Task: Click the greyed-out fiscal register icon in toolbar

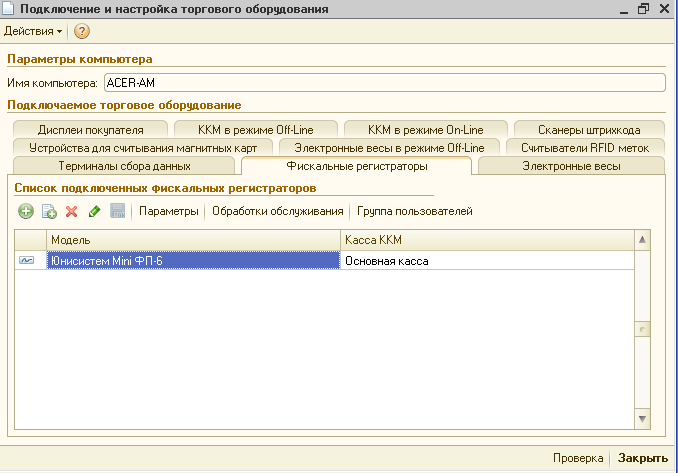Action: click(x=117, y=211)
